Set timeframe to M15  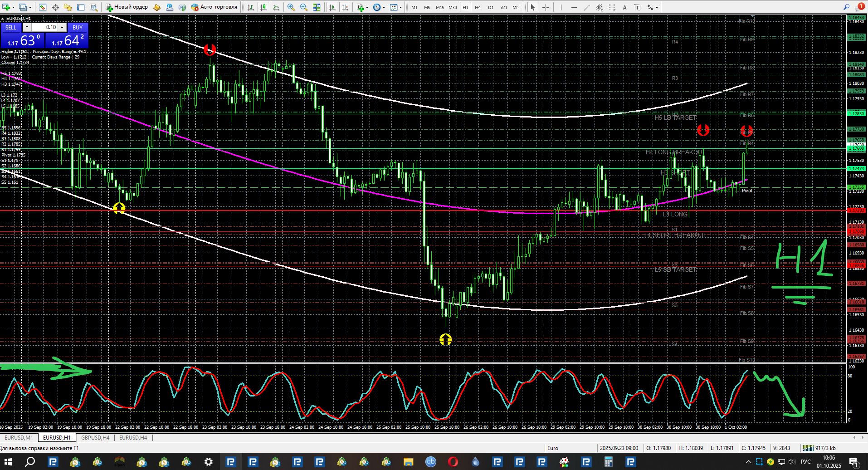(440, 7)
